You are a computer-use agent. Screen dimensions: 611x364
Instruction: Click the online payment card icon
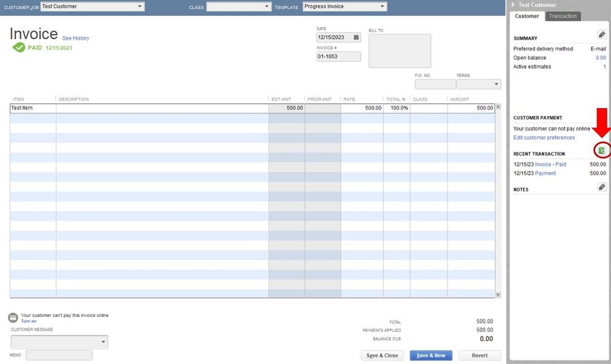pos(13,318)
